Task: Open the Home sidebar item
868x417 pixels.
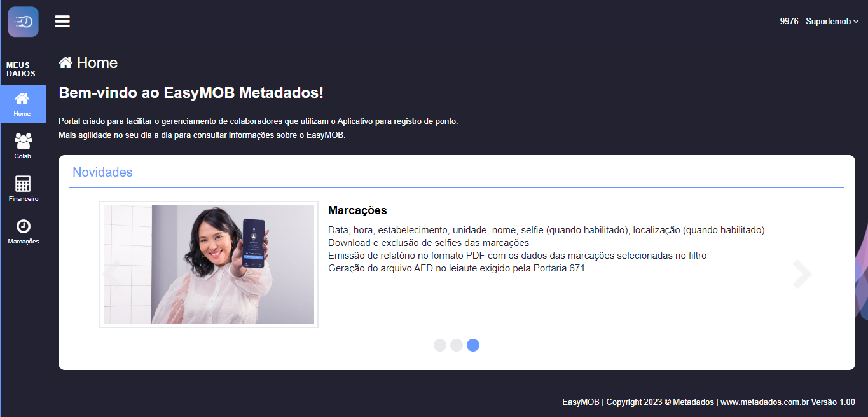Action: [23, 104]
